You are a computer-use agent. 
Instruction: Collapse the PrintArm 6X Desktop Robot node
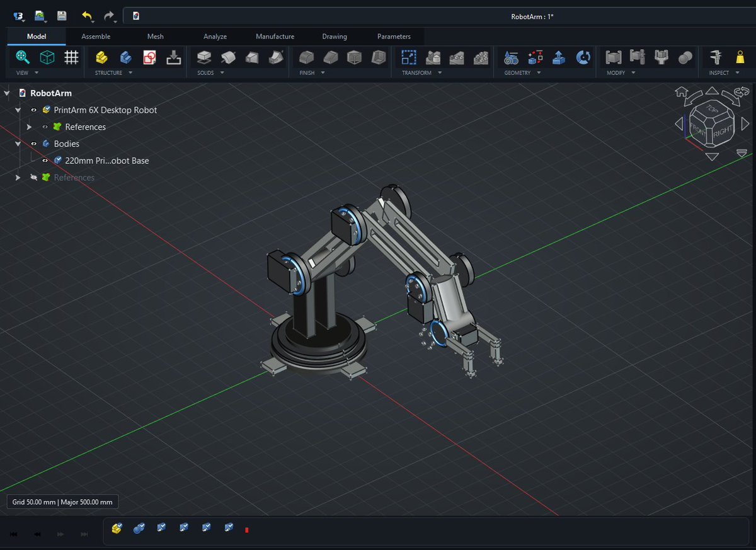(18, 110)
